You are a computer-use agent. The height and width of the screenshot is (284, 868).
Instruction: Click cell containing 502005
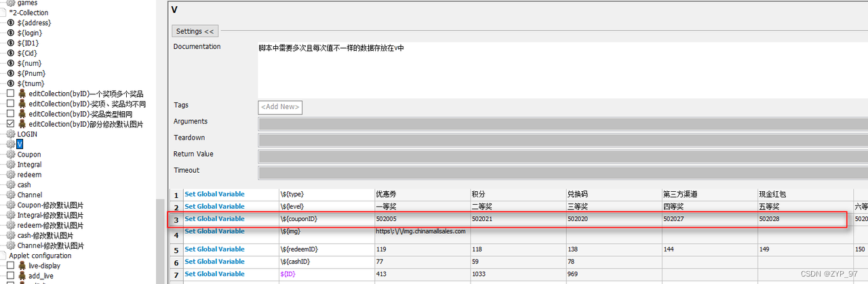[422, 220]
